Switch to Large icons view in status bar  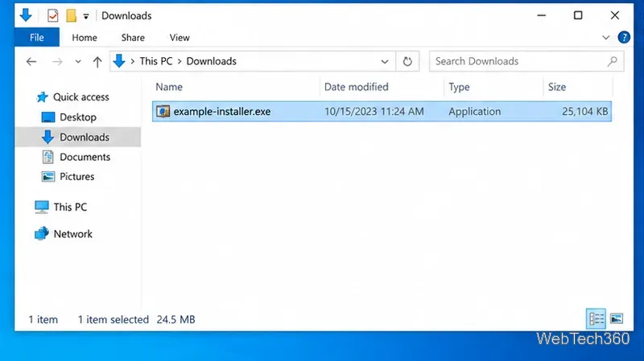coord(617,318)
